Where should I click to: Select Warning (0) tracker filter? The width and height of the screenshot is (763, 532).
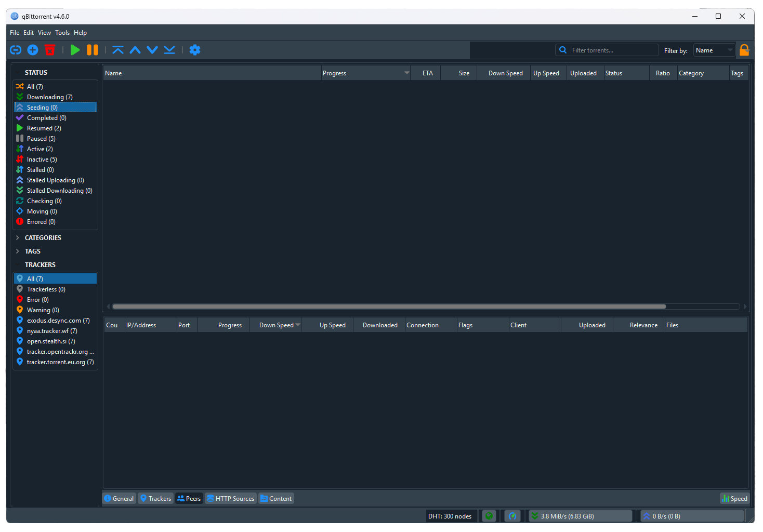[56, 310]
